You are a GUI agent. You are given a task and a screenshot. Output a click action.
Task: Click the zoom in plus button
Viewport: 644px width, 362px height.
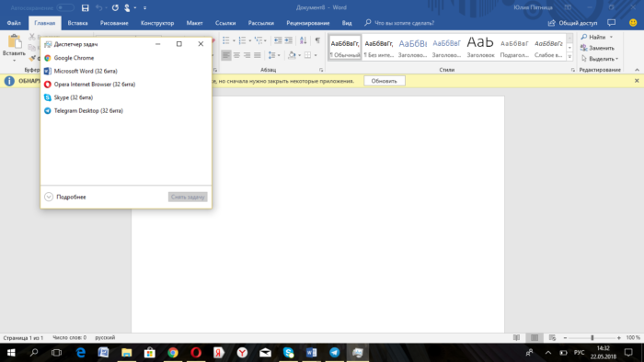(619, 338)
